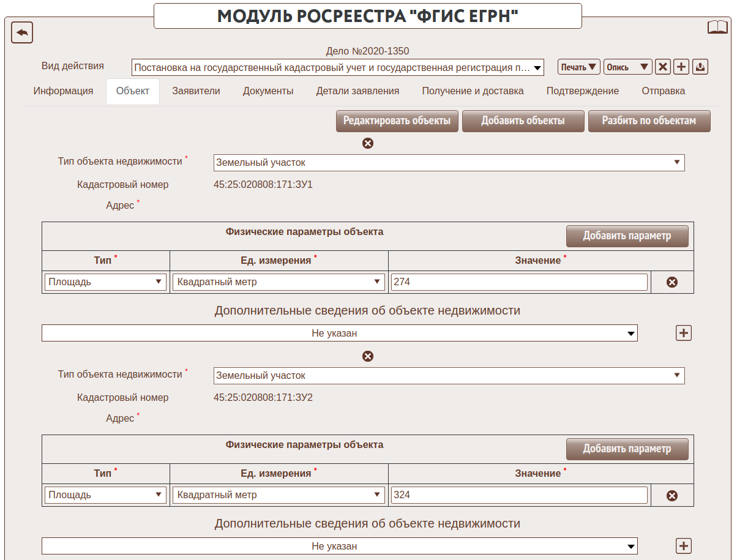The height and width of the screenshot is (560, 737).
Task: Open the Документы tab
Action: pos(268,91)
